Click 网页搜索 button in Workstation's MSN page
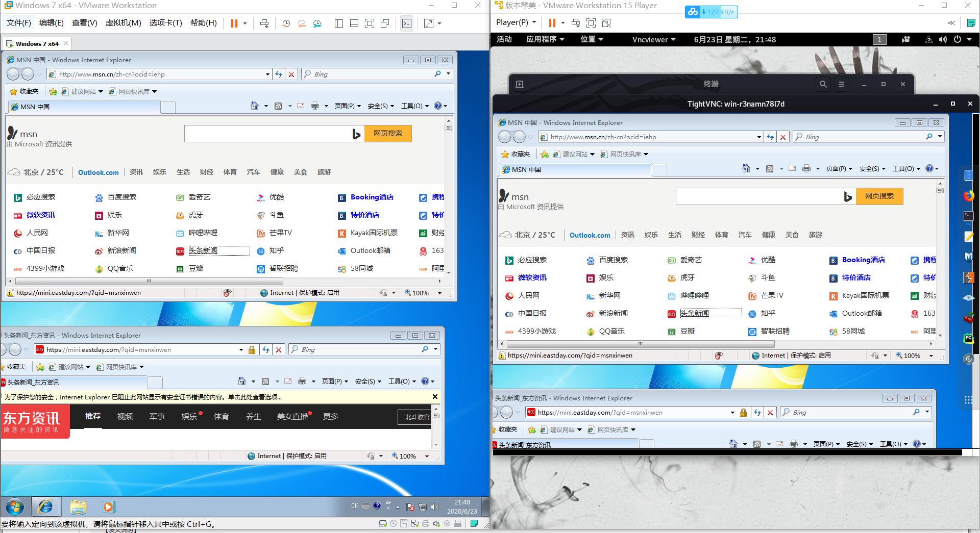 388,134
